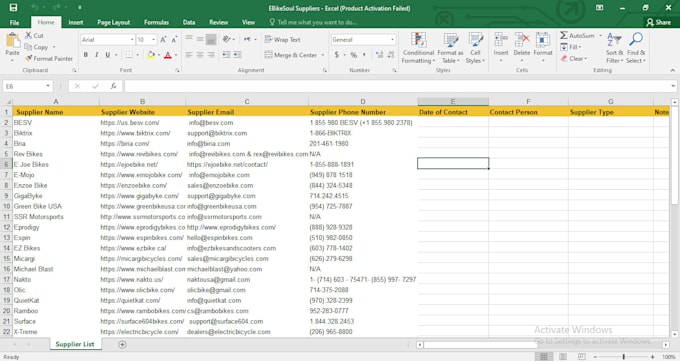Apply fill color to cell
Screen dimensions: 680x361
151,55
